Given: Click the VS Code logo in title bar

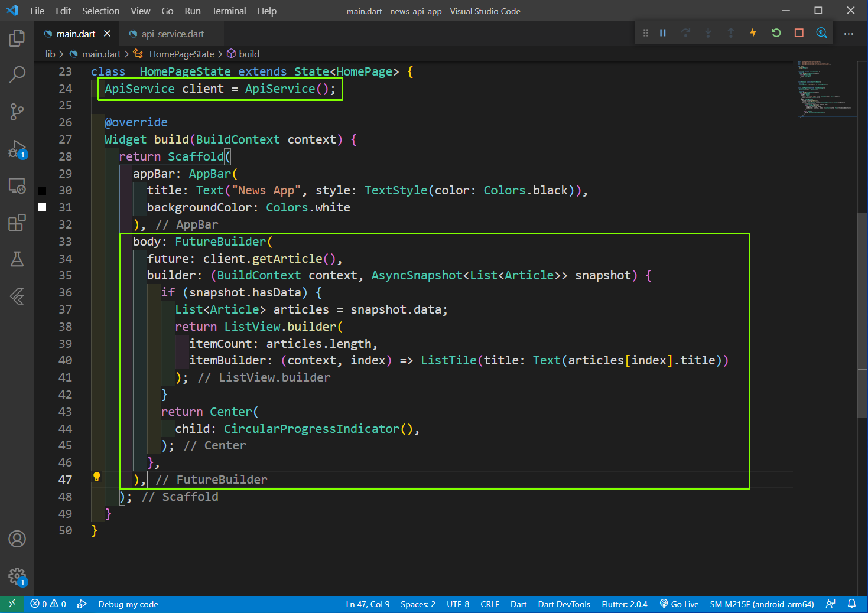Looking at the screenshot, I should [12, 11].
